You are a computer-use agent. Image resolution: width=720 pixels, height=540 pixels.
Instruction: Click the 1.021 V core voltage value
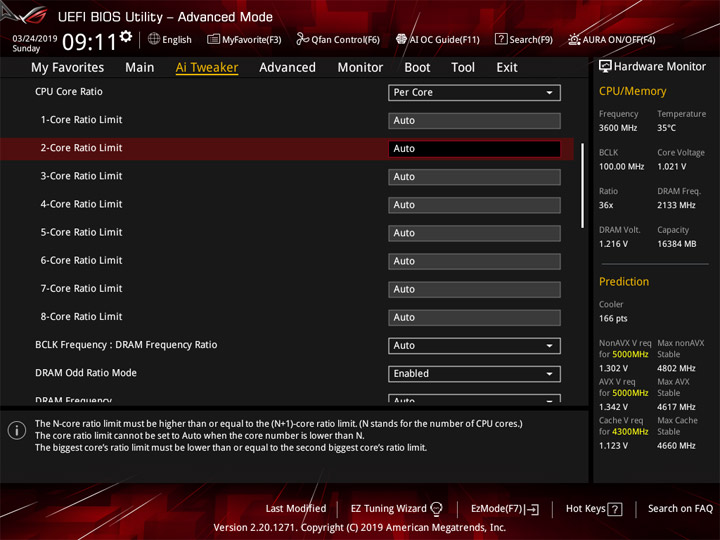point(671,167)
